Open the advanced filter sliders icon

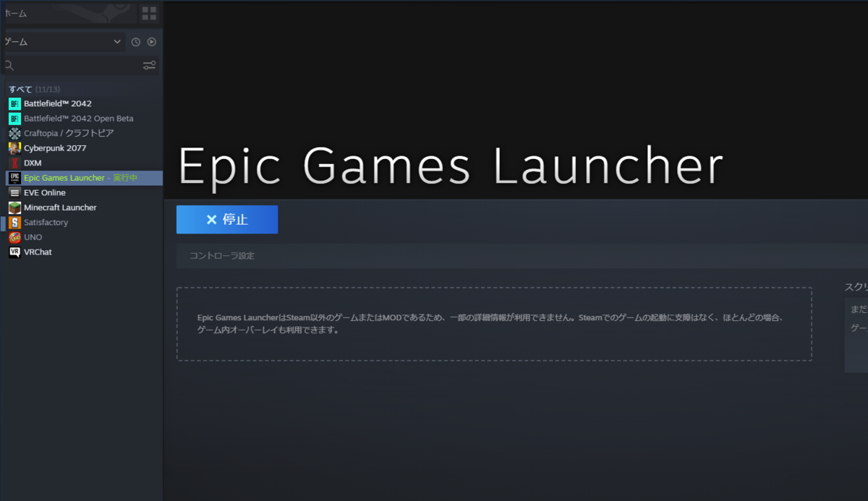pyautogui.click(x=149, y=66)
